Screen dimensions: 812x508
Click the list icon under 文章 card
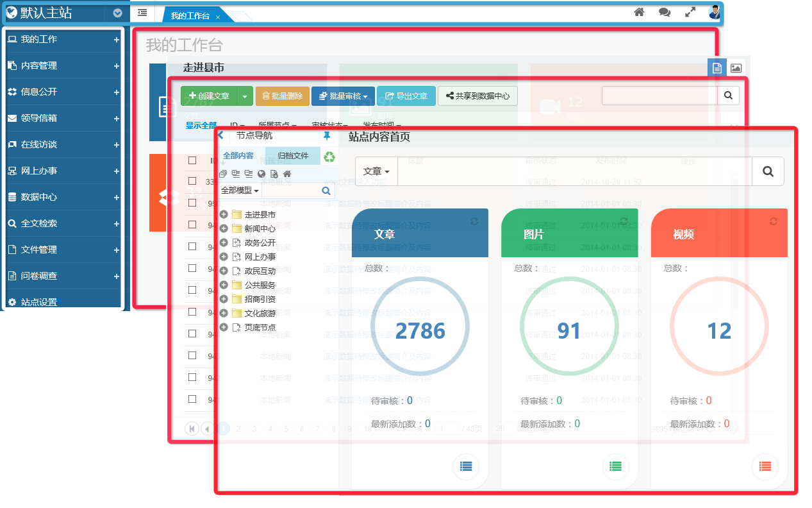466,466
